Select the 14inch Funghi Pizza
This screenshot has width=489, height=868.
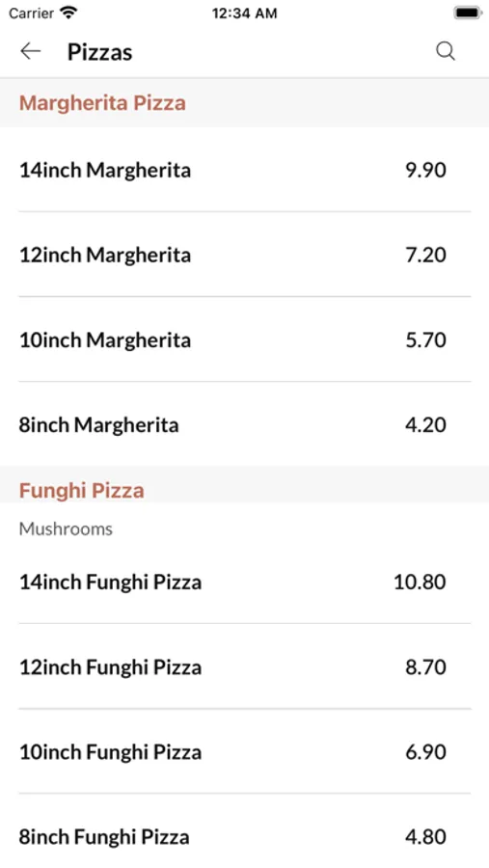[x=244, y=582]
